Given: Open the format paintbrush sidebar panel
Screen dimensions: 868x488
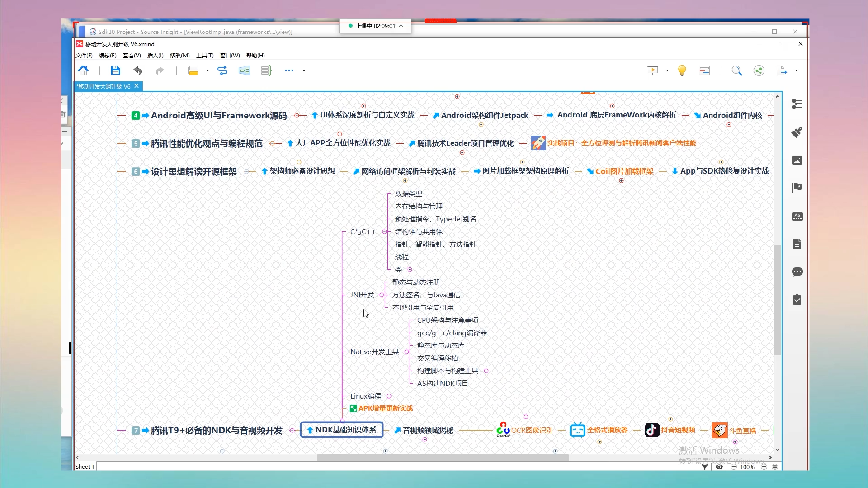Looking at the screenshot, I should [797, 132].
